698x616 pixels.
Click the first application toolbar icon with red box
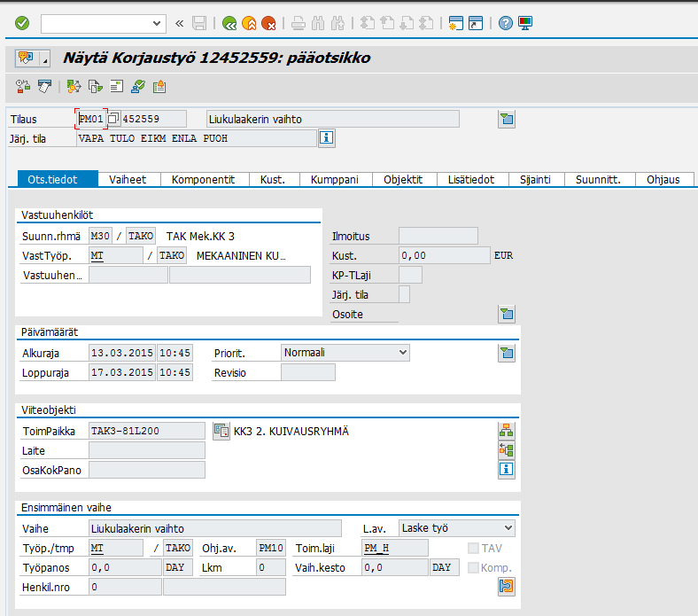pos(23,86)
